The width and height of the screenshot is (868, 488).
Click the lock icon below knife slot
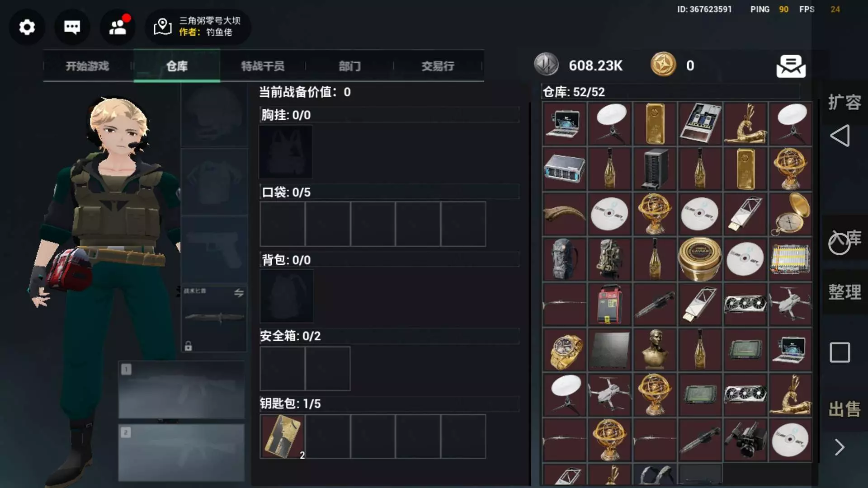tap(189, 346)
